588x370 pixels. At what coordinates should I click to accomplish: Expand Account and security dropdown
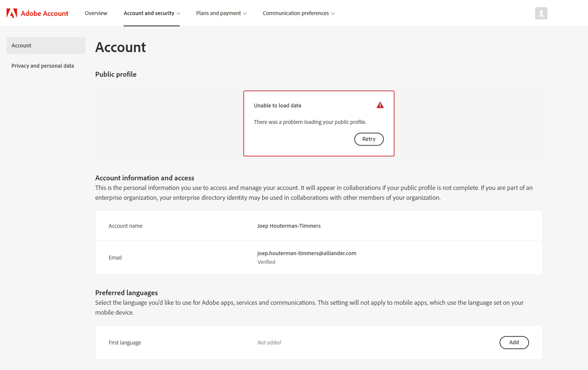pos(152,13)
